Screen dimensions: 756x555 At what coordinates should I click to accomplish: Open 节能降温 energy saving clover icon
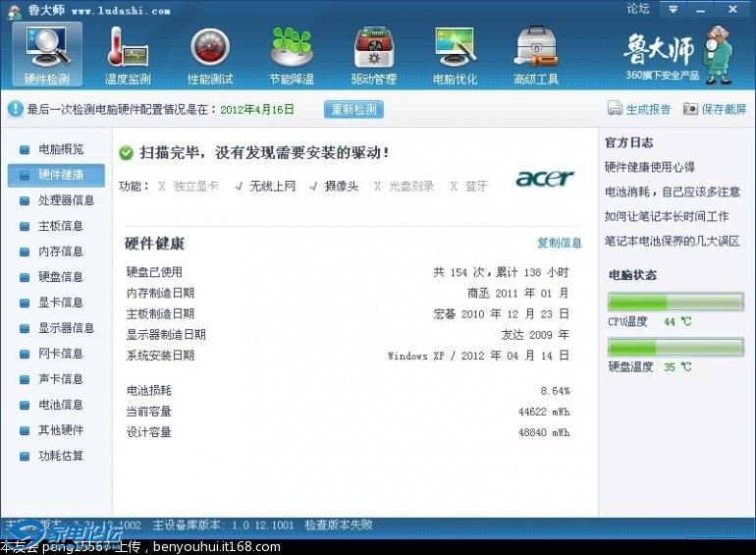[292, 53]
